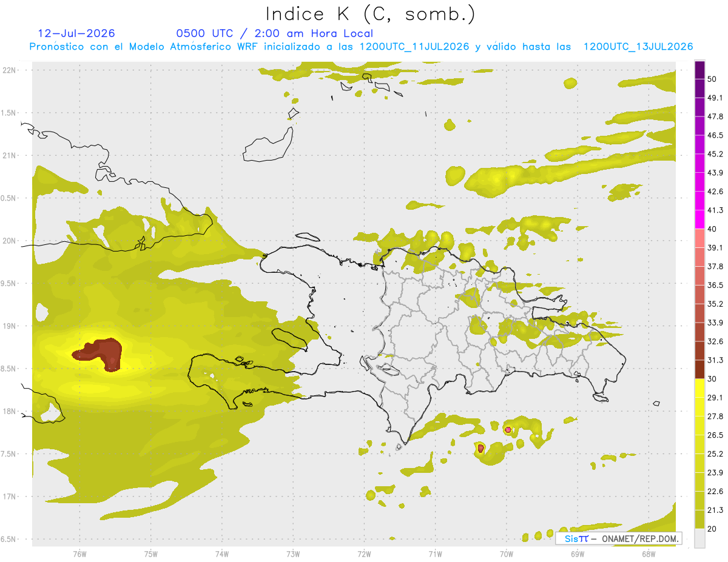
Task: Click the colorbar value "36.5"
Action: tap(715, 285)
